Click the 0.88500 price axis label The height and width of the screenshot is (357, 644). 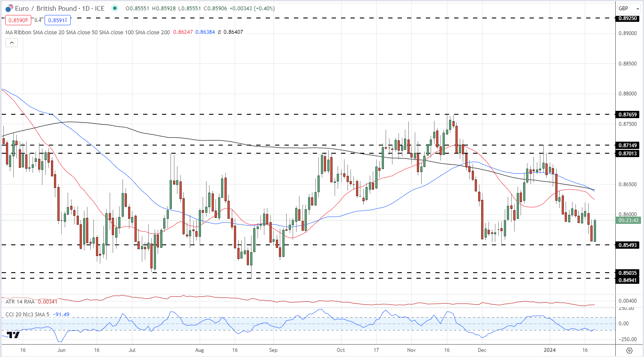(628, 64)
